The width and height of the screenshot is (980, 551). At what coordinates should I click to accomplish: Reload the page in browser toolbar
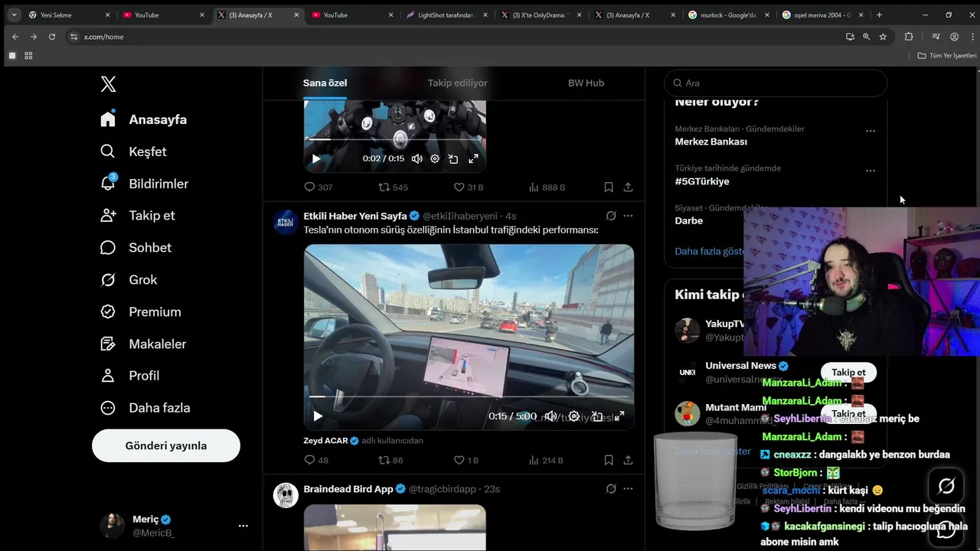pos(52,37)
